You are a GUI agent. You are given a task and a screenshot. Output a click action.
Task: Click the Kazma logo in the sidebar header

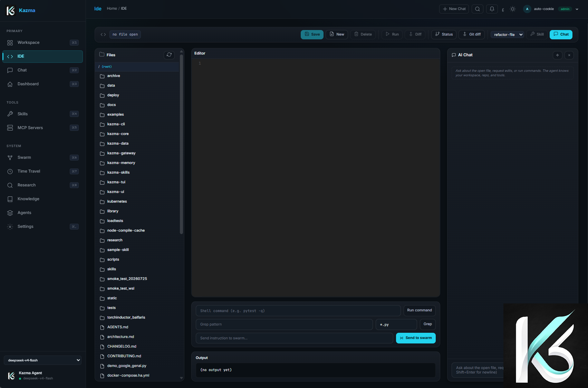click(11, 10)
